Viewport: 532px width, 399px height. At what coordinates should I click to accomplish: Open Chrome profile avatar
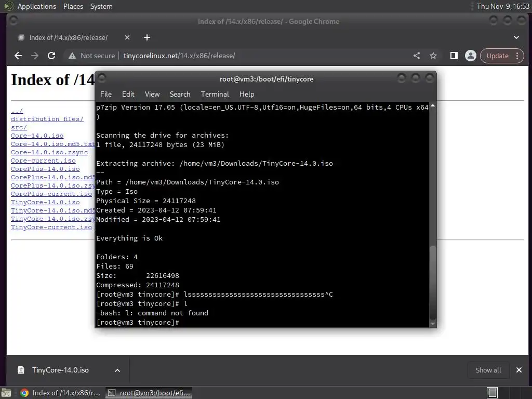click(471, 56)
